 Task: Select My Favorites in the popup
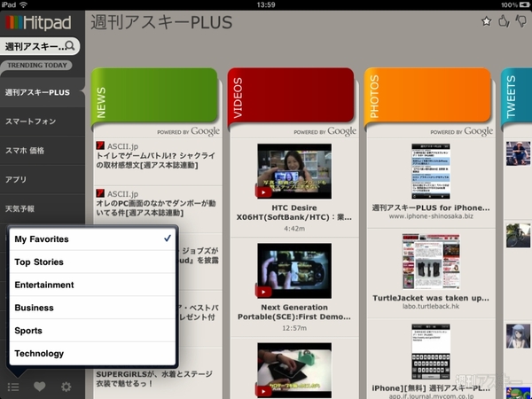[92, 239]
